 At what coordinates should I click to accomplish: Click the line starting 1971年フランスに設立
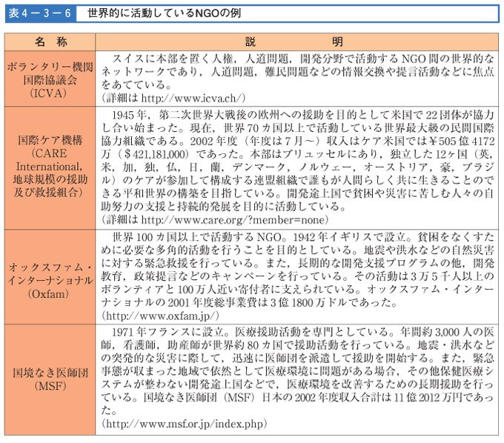tap(302, 332)
